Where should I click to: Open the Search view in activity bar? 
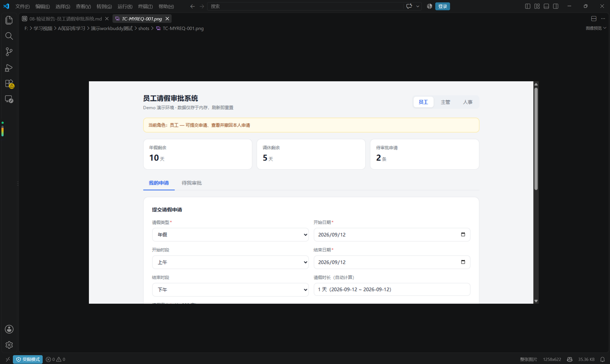[9, 36]
